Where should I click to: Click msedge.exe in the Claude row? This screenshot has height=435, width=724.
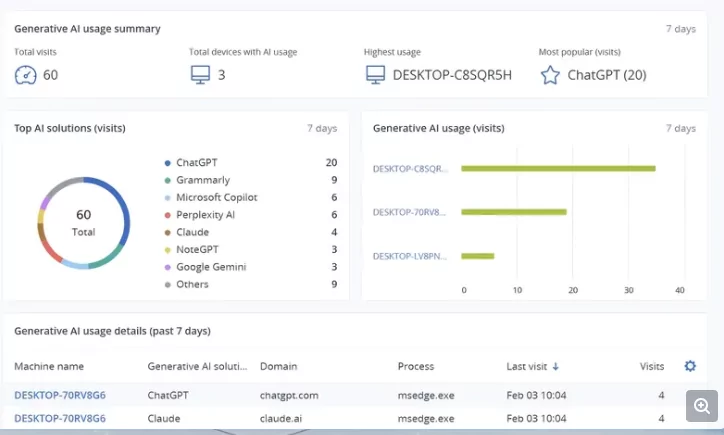(426, 419)
